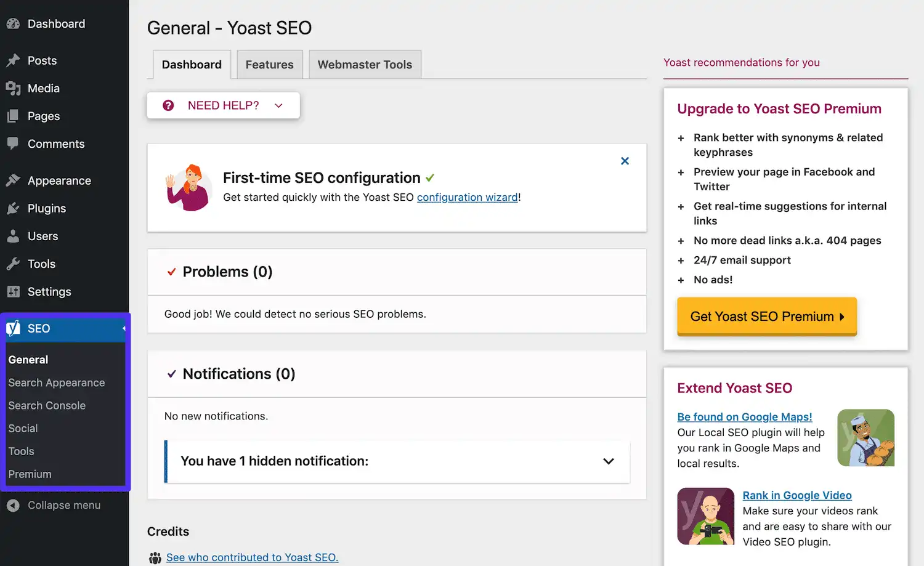Expand the NEED HELP dropdown
Viewport: 924px width, 566px height.
278,105
